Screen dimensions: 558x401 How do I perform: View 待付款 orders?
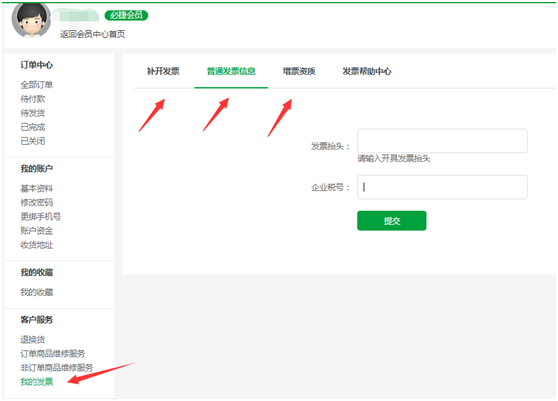33,99
